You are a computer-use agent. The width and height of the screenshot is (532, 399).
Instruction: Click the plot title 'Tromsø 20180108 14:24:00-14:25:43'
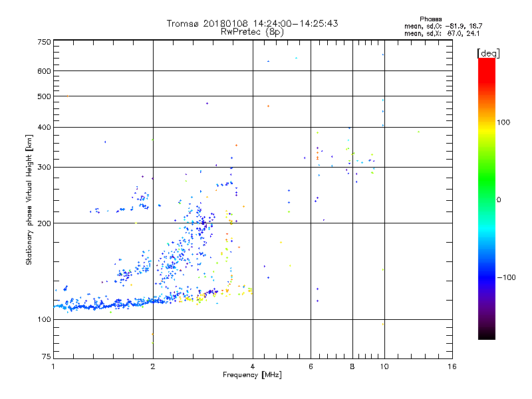coord(252,23)
